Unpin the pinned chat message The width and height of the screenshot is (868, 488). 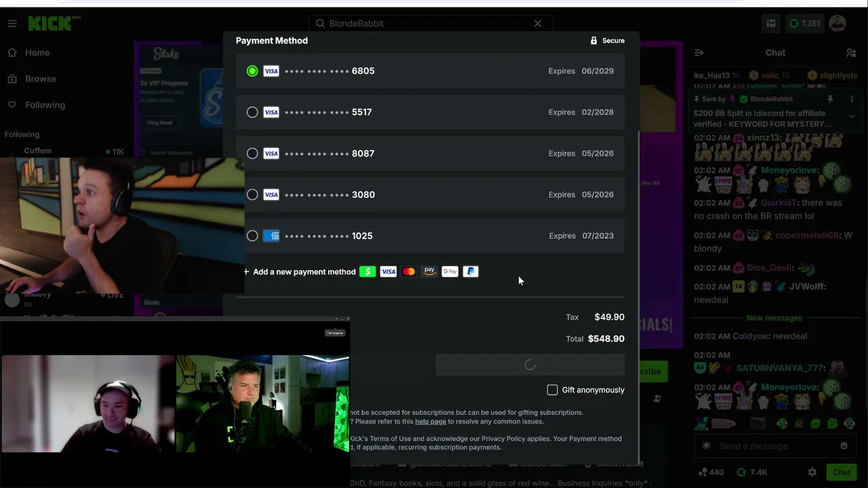[830, 99]
